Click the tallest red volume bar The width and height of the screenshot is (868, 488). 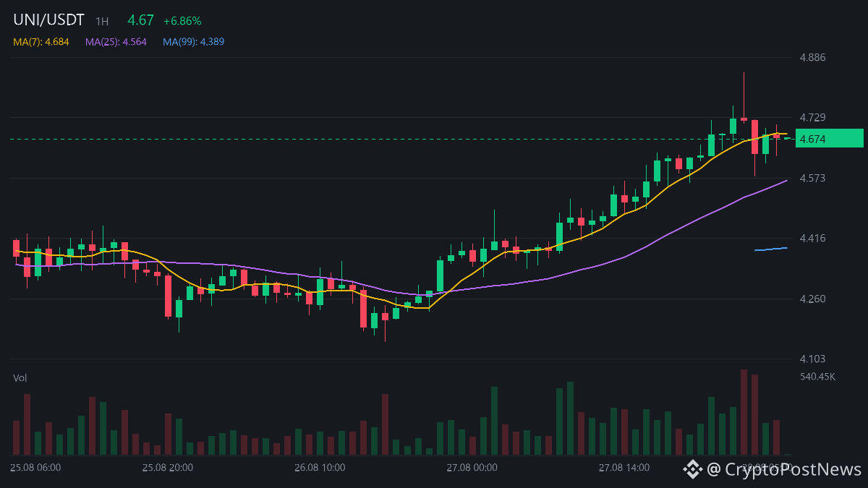coord(744,412)
